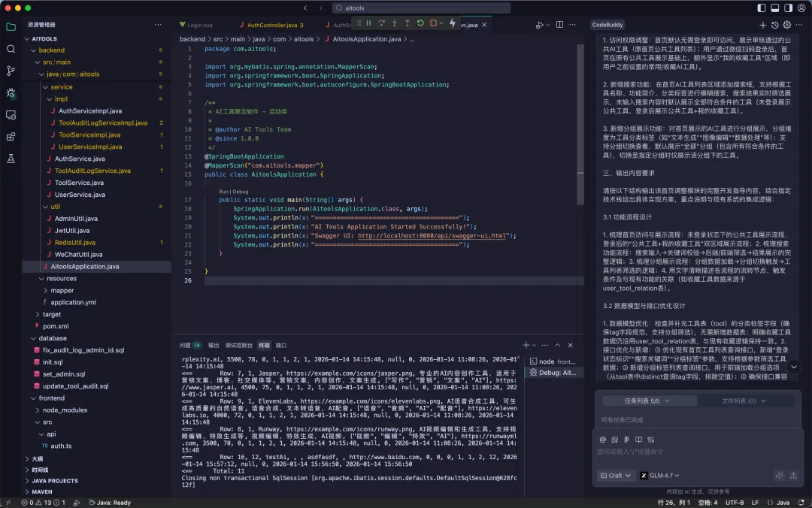Click the send message icon

click(x=793, y=476)
